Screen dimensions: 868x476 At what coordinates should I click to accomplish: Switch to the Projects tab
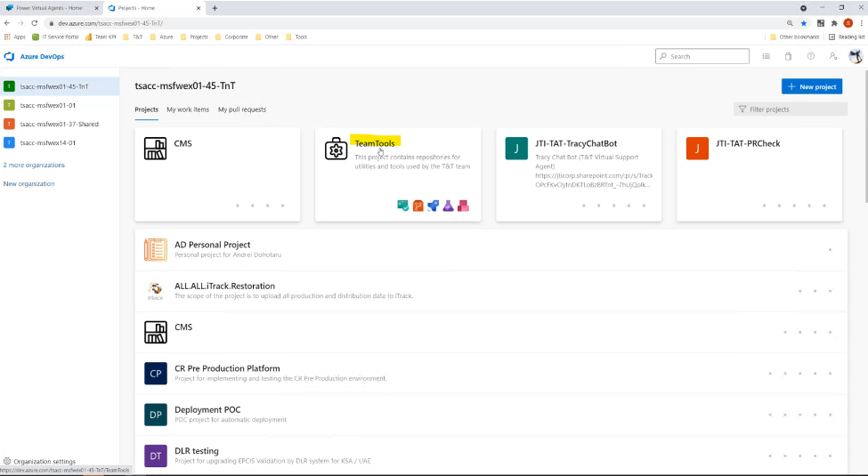pos(147,109)
